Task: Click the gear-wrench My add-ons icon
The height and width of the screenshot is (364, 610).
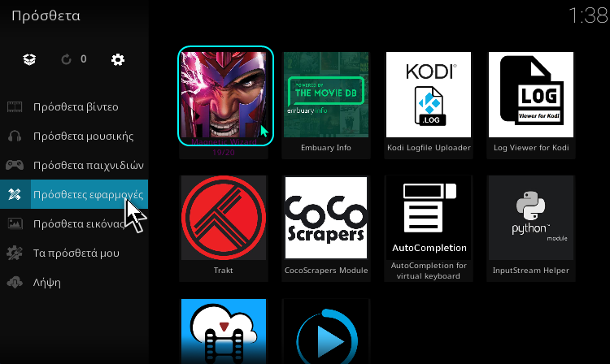Action: (15, 253)
